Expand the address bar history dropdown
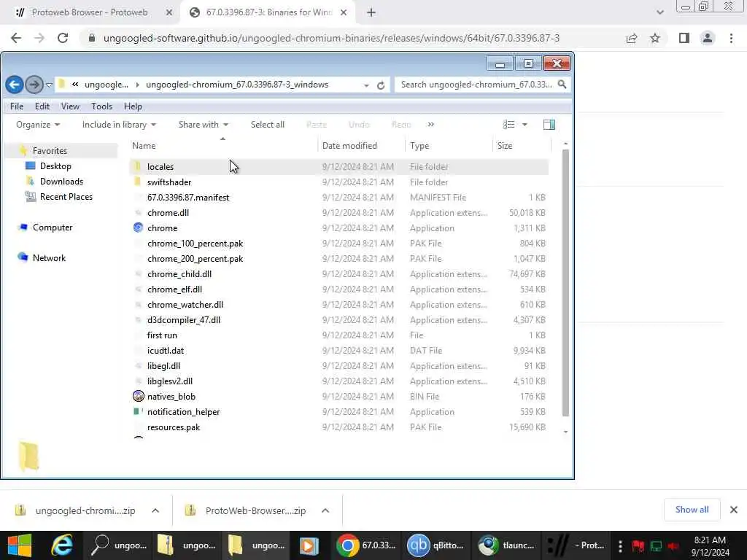Screen dimensions: 747x560 [366, 85]
